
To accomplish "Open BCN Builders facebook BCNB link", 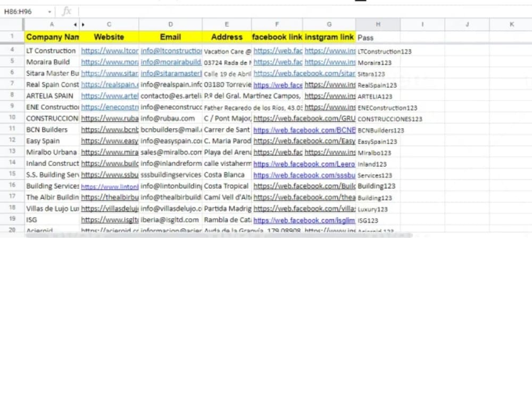I will [x=304, y=130].
